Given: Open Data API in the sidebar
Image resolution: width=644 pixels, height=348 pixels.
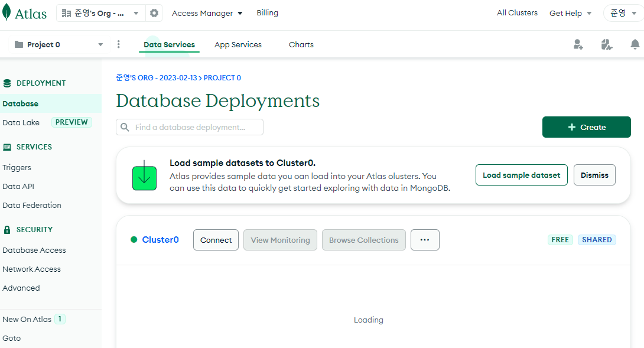Looking at the screenshot, I should 18,187.
